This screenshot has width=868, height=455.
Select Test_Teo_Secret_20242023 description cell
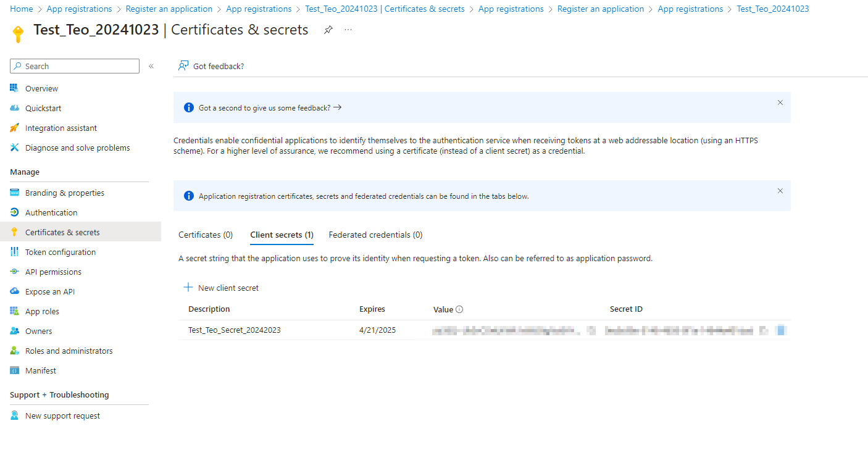(235, 330)
